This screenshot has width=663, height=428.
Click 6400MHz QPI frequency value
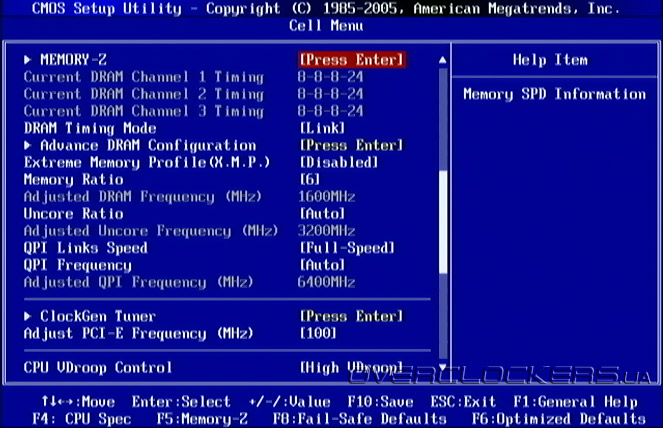(x=326, y=283)
